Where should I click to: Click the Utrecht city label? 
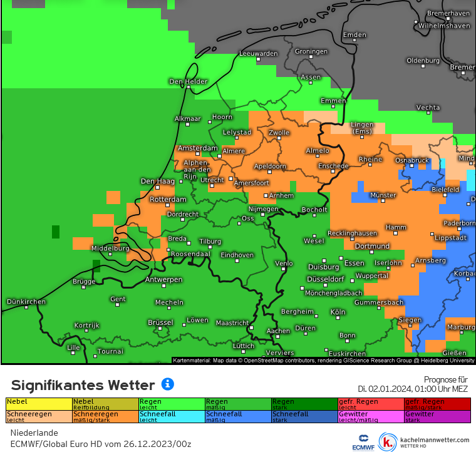pos(212,180)
